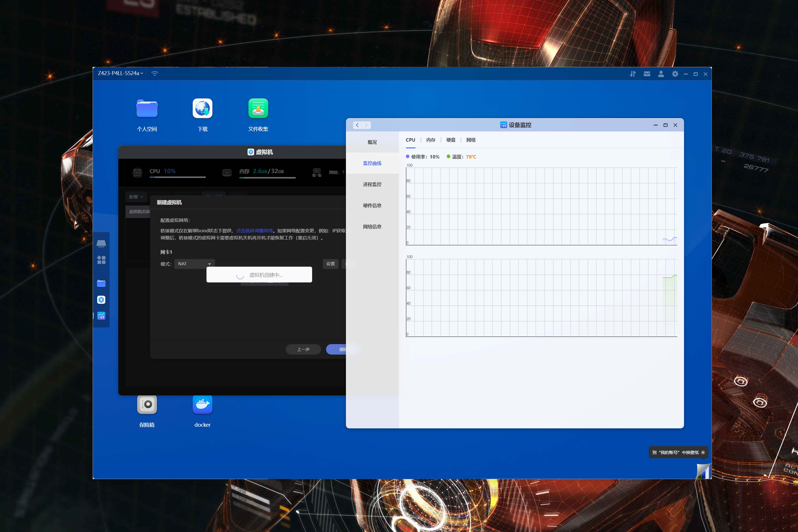
Task: Click the 使用率 10% reading
Action: (x=425, y=157)
